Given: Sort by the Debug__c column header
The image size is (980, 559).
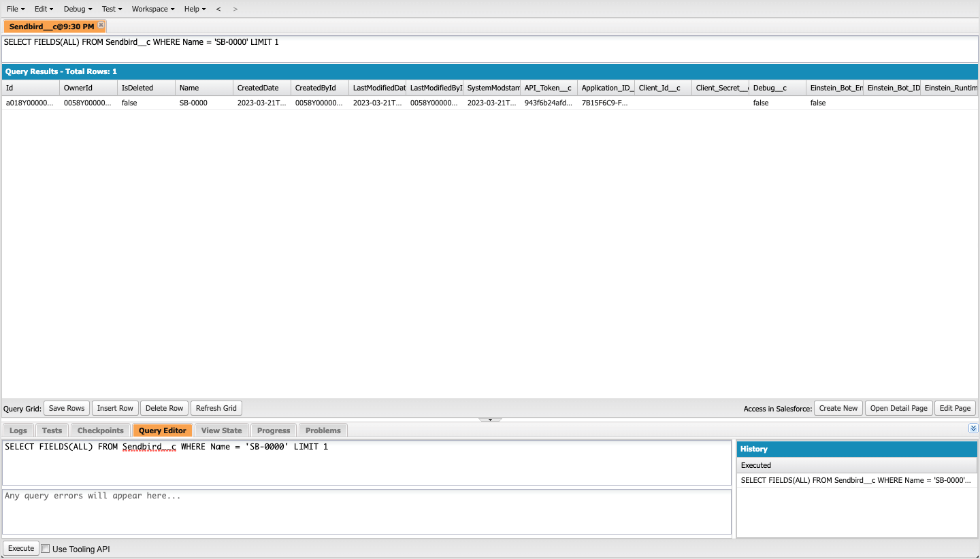Looking at the screenshot, I should coord(777,88).
